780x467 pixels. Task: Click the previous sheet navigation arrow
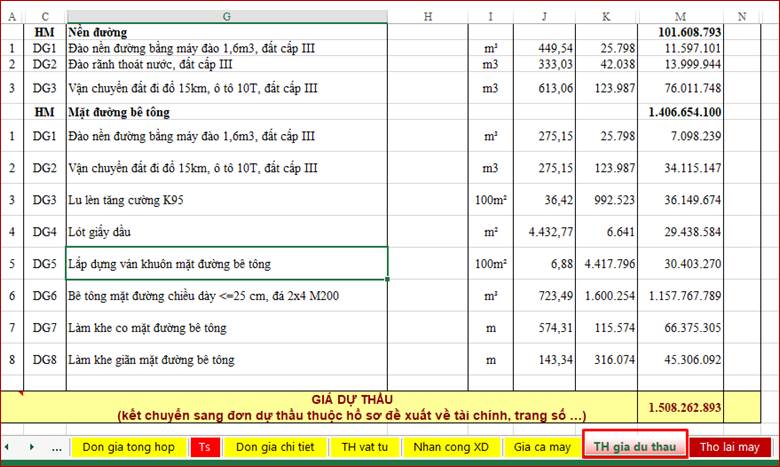coord(8,447)
